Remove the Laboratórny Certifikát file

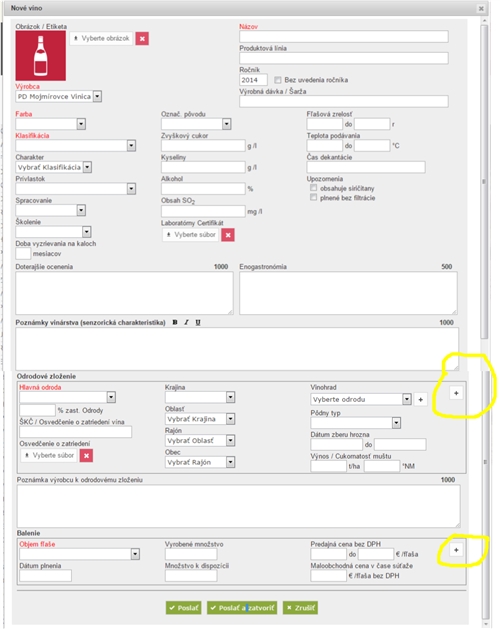click(x=228, y=235)
